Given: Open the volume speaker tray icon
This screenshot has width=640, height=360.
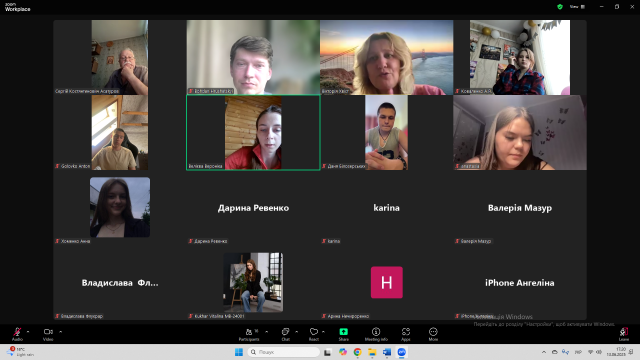Looking at the screenshot, I should (599, 352).
